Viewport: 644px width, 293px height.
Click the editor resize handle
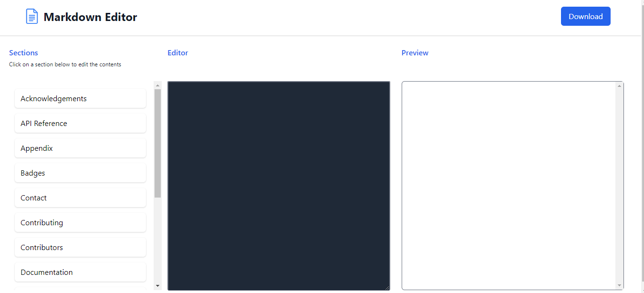click(x=387, y=287)
